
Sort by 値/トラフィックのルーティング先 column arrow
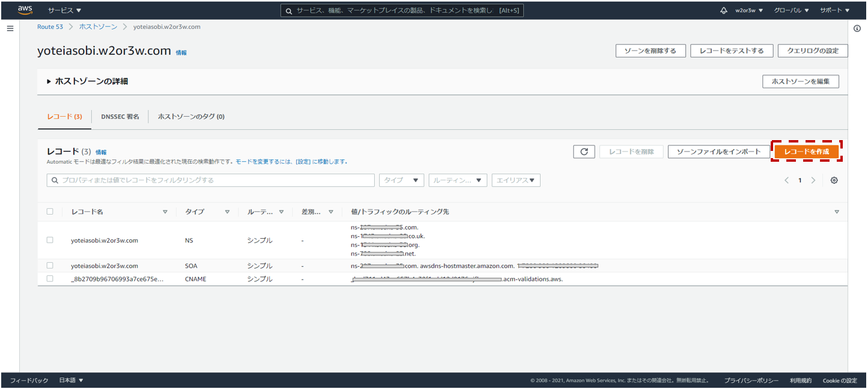pos(837,212)
